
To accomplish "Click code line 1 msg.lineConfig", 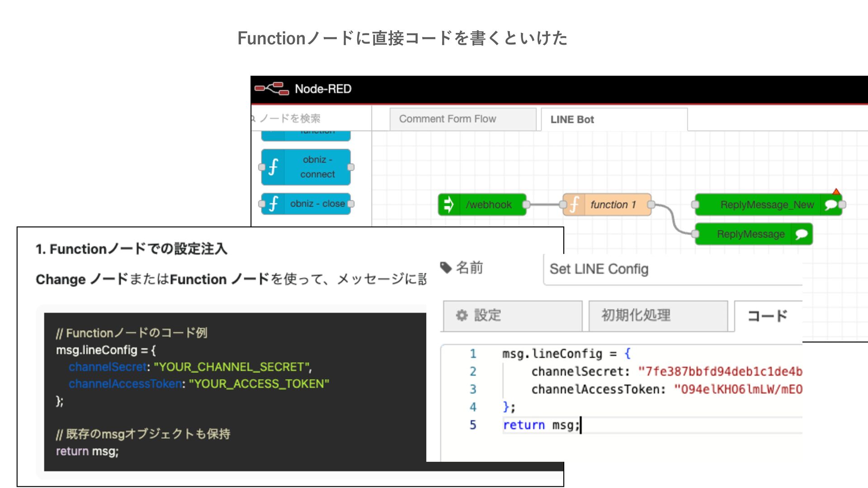I will tap(567, 353).
